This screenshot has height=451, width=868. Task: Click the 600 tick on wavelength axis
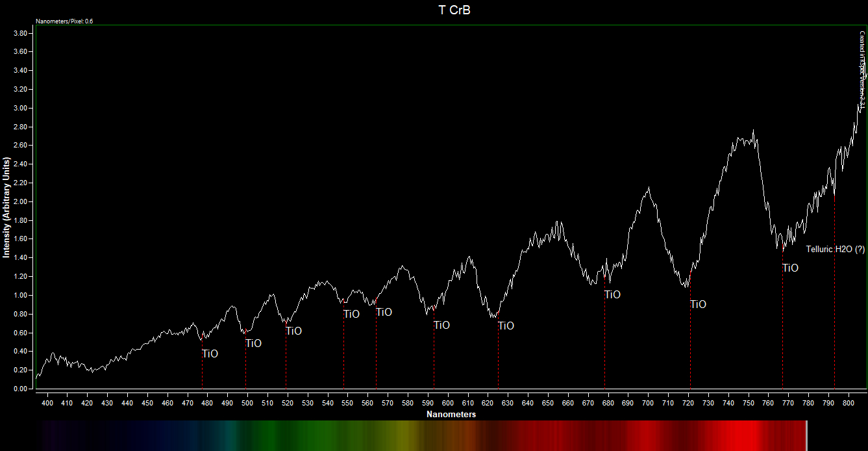click(x=447, y=403)
